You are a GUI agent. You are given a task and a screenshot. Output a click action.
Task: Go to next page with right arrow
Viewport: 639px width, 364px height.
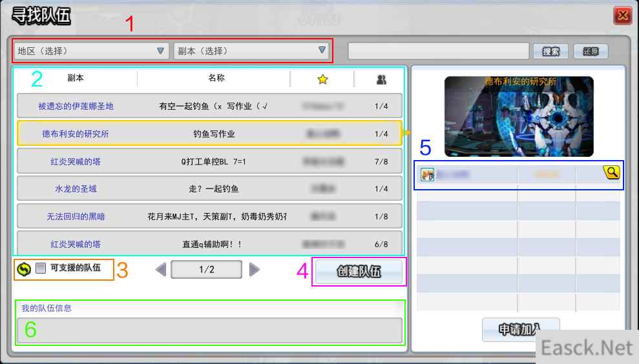click(255, 270)
